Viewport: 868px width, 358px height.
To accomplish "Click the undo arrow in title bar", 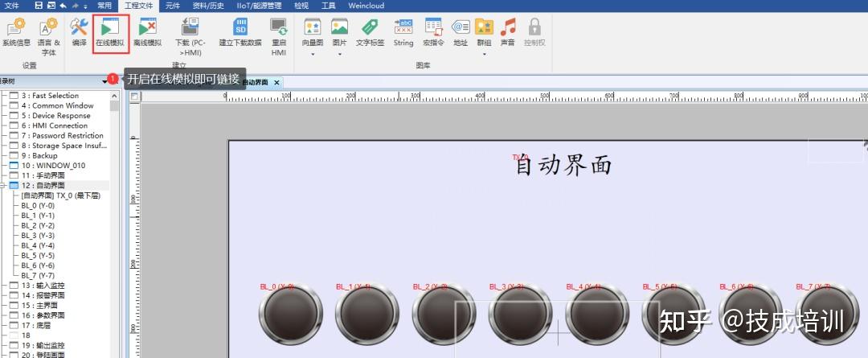I will click(63, 6).
